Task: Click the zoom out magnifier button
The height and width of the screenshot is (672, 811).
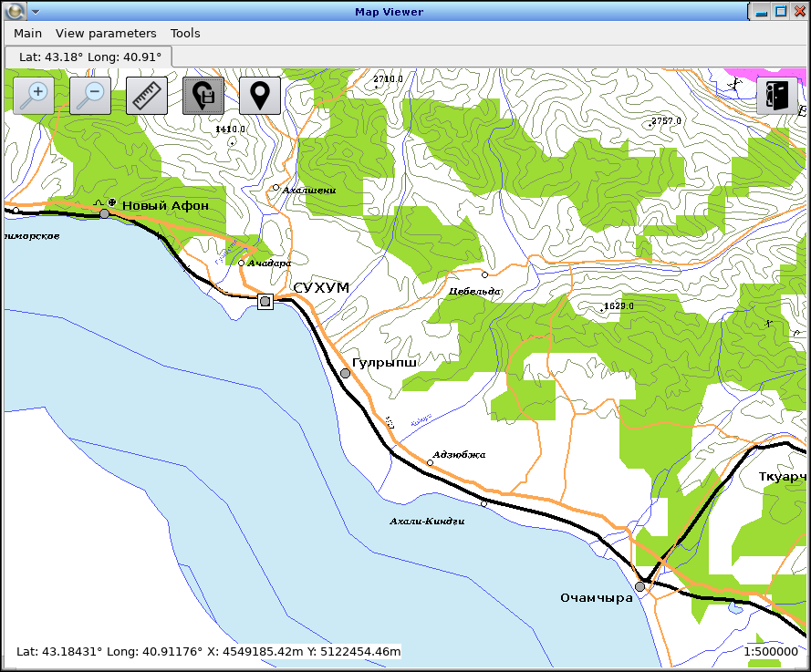Action: click(x=90, y=95)
